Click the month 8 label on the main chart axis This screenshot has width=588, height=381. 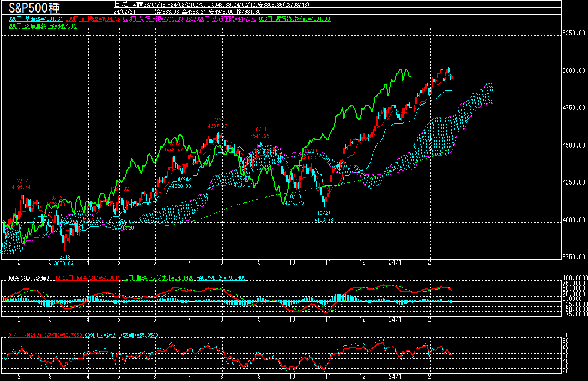pos(222,262)
